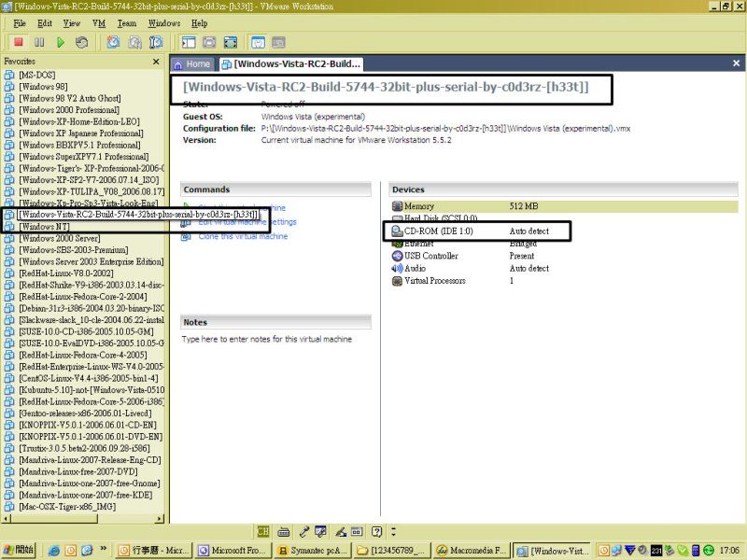747x560 pixels.
Task: Toggle the sidebar with the toolbar icon
Action: click(x=189, y=42)
